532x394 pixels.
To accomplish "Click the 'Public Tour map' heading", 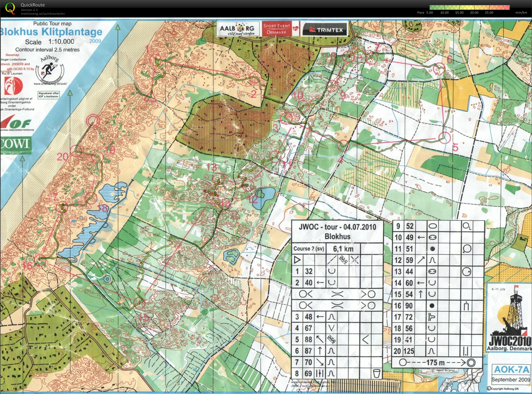I will click(52, 23).
